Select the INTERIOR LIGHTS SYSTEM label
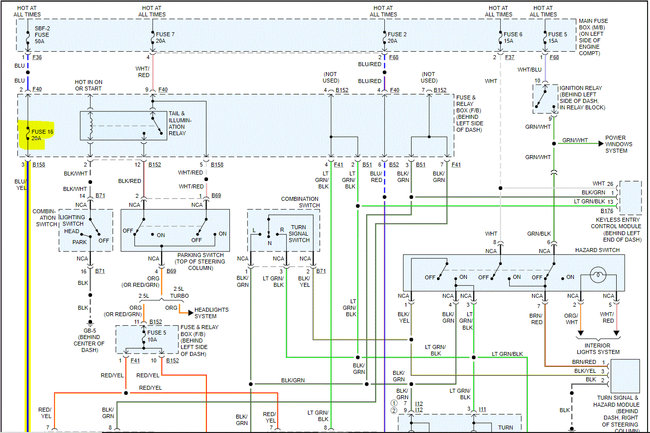Image resolution: width=650 pixels, height=433 pixels. pyautogui.click(x=598, y=348)
